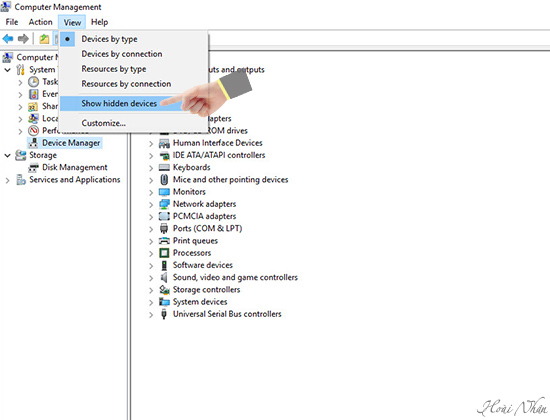Expand the Monitors category arrow
This screenshot has height=420, width=550.
pyautogui.click(x=151, y=193)
